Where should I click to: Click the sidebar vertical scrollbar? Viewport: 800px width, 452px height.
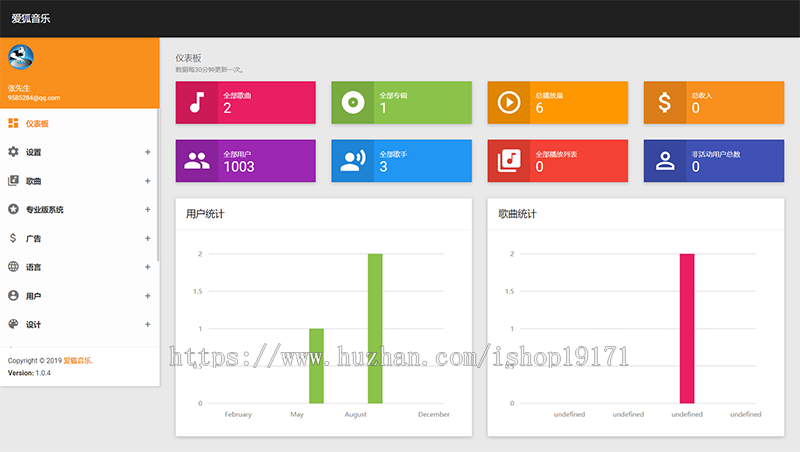click(x=158, y=185)
